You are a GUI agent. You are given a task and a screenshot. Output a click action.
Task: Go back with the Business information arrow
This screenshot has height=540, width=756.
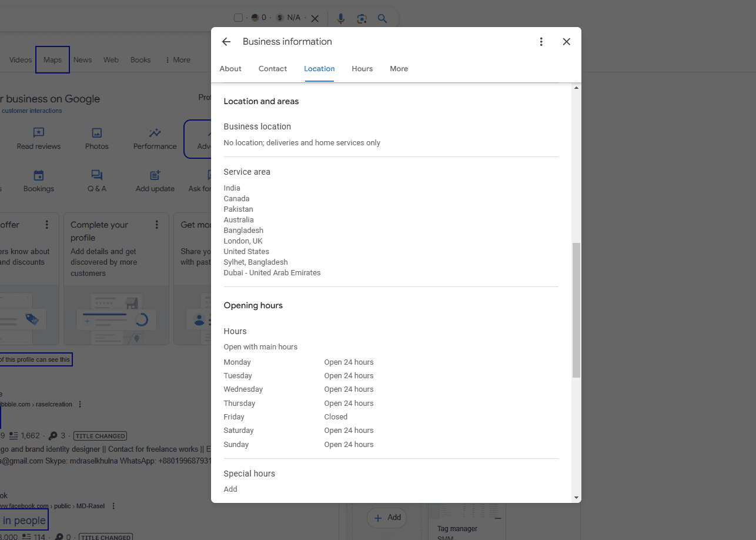click(x=226, y=42)
